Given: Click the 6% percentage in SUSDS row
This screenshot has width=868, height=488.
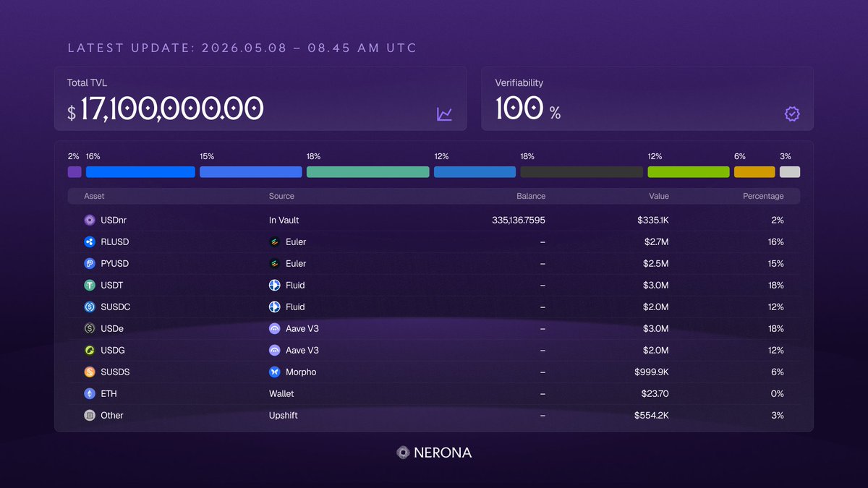Looking at the screenshot, I should pos(777,372).
